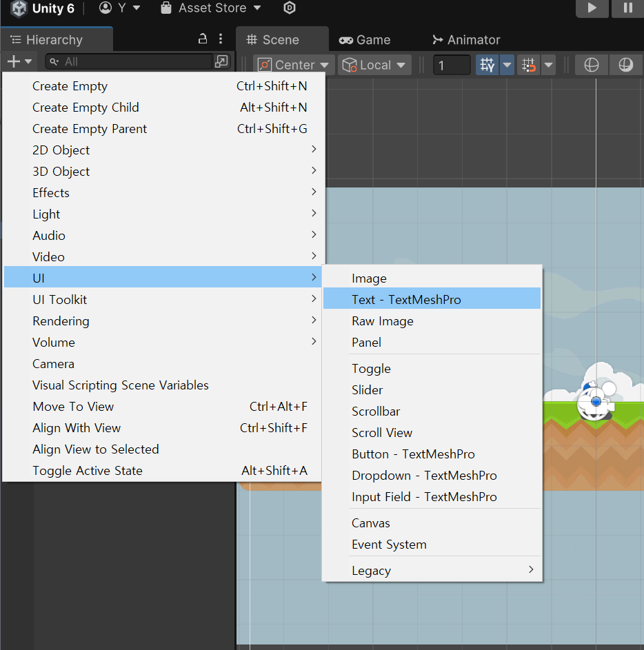Open the Center pivot mode dropdown
644x650 pixels.
tap(294, 65)
